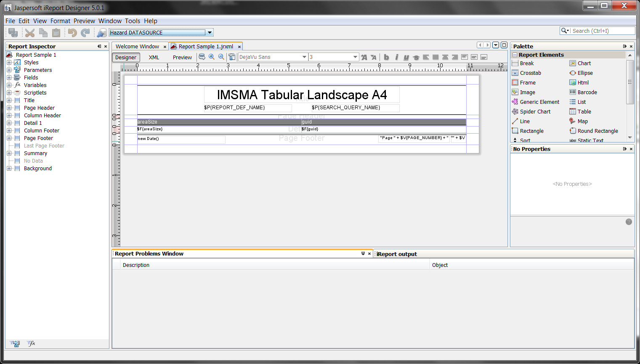The image size is (640, 364).
Task: Open the DejaVu Sans font dropdown
Action: coord(304,57)
